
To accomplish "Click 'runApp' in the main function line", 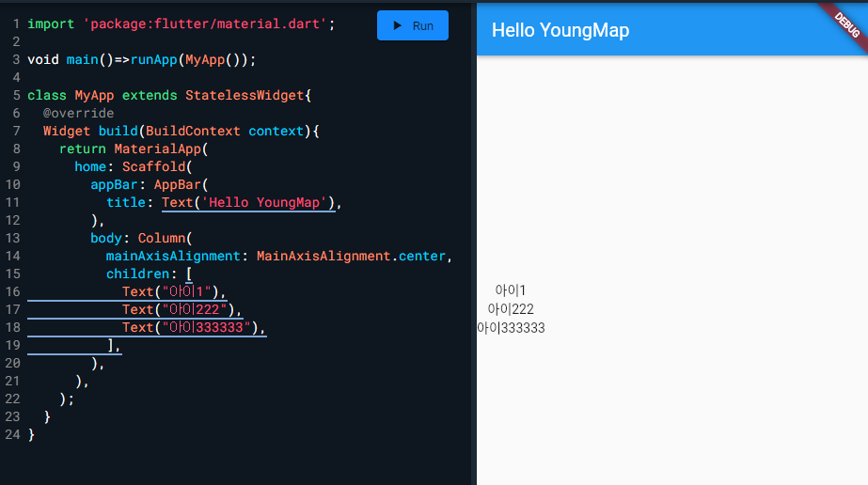I will 153,60.
